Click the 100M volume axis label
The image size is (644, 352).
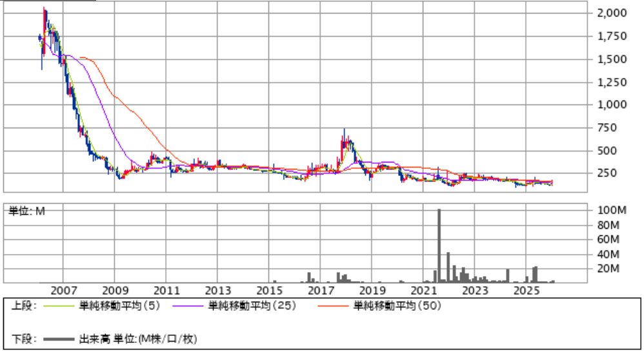(x=612, y=210)
